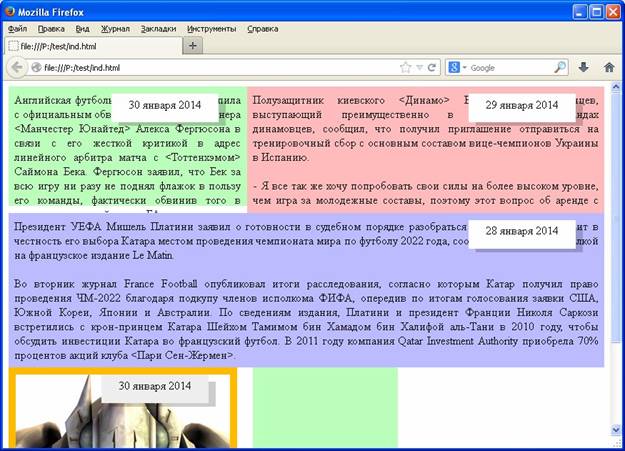This screenshot has height=451, width=625.
Task: Click the 29 января 2014 date label
Action: pos(521,105)
